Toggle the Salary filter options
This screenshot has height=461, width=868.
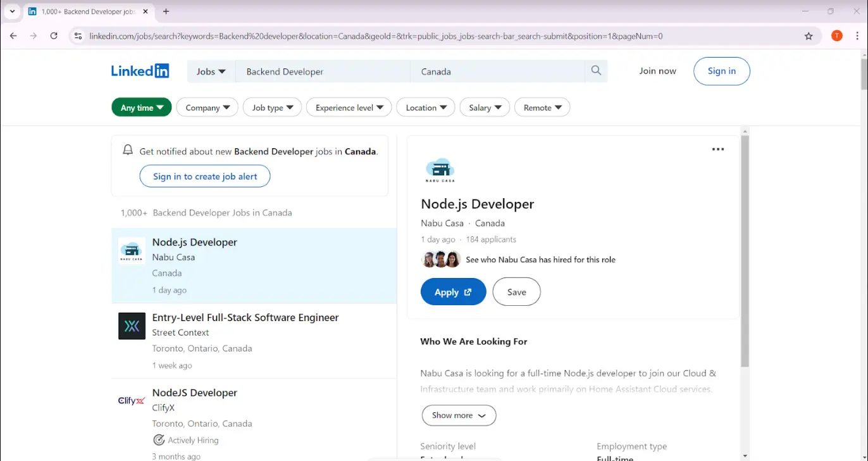coord(484,107)
